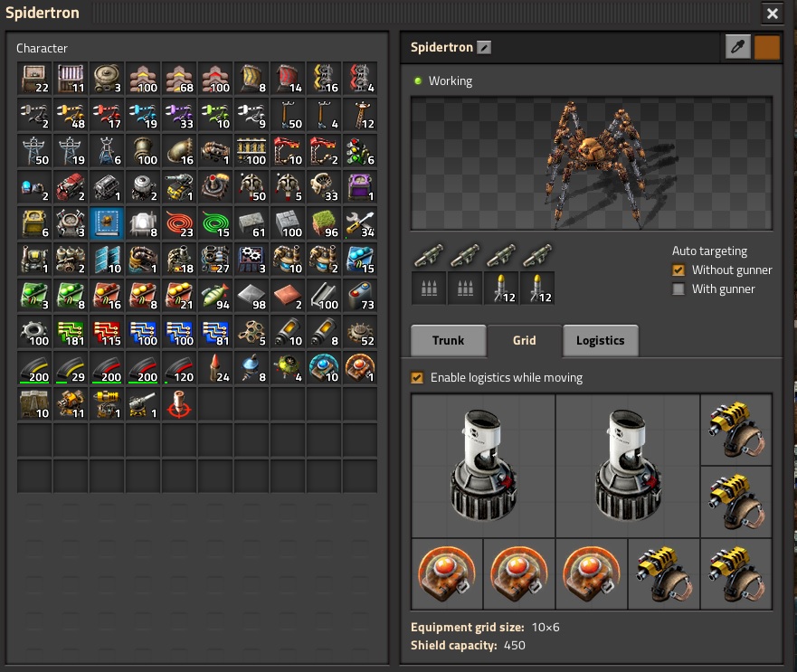Pick the red wire stack of 23

[x=179, y=223]
